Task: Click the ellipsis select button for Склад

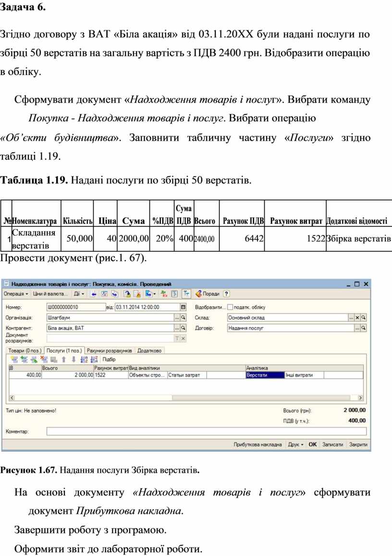Action: (x=351, y=318)
